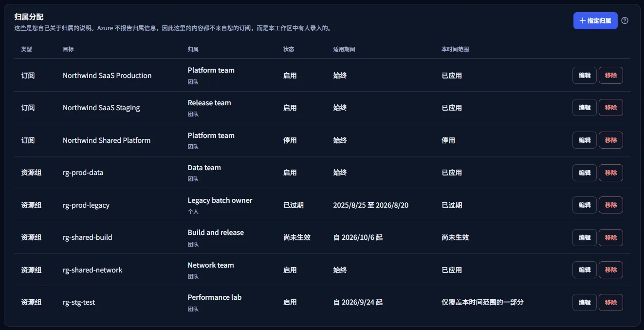Select the Northwind SaaS Production target name
Screen dimensions: 644x330
pos(107,76)
